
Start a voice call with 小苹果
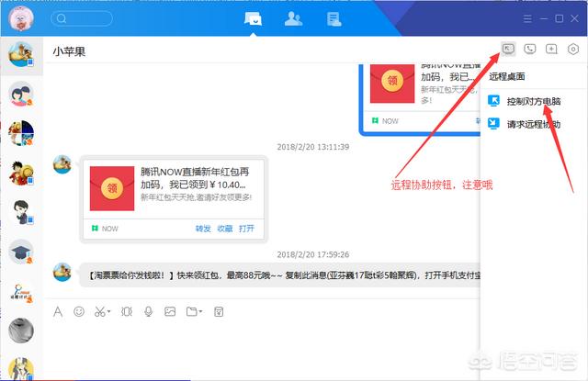coord(529,50)
